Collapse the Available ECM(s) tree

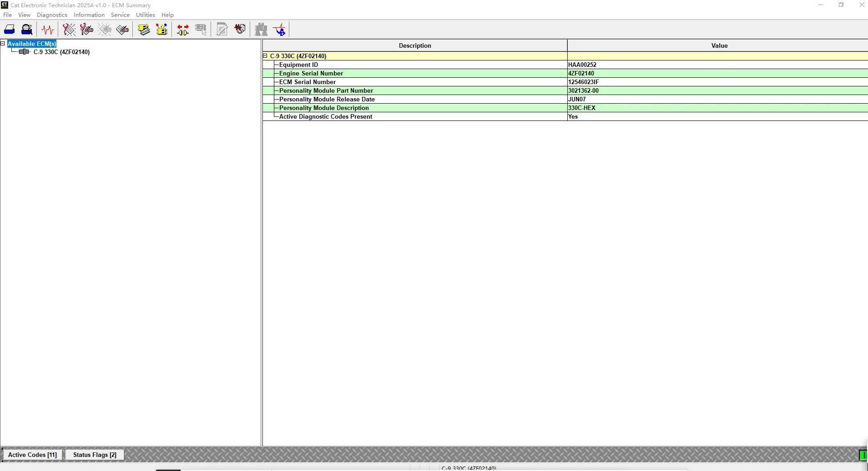coord(3,44)
